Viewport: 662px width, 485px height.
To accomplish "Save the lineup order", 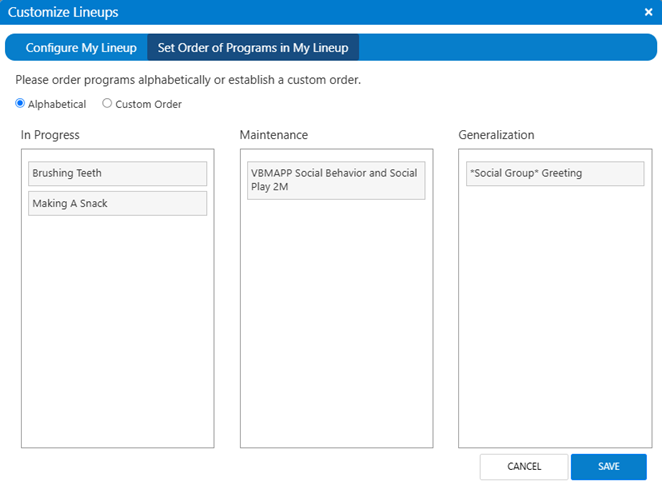I will tap(608, 467).
